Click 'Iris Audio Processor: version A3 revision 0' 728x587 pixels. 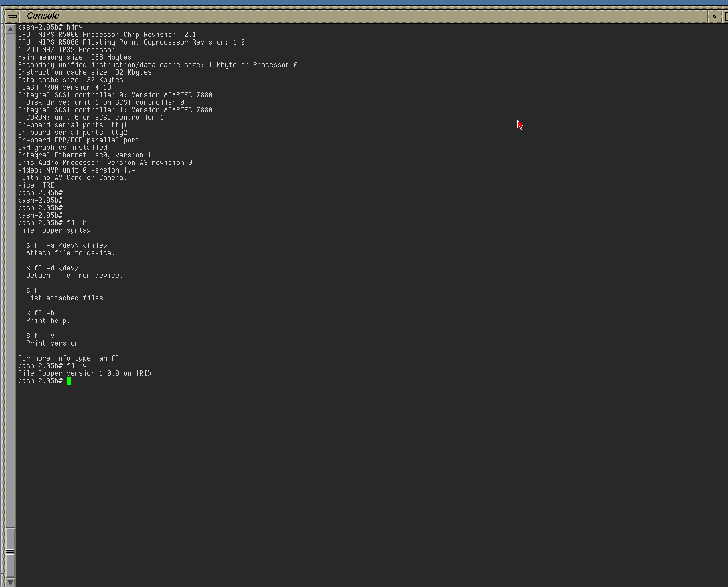click(x=105, y=163)
